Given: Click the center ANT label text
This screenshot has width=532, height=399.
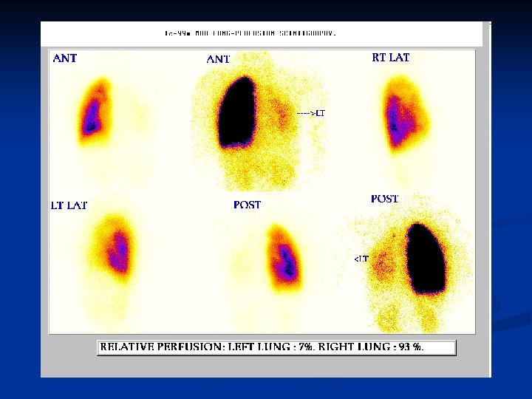Looking at the screenshot, I should [218, 59].
